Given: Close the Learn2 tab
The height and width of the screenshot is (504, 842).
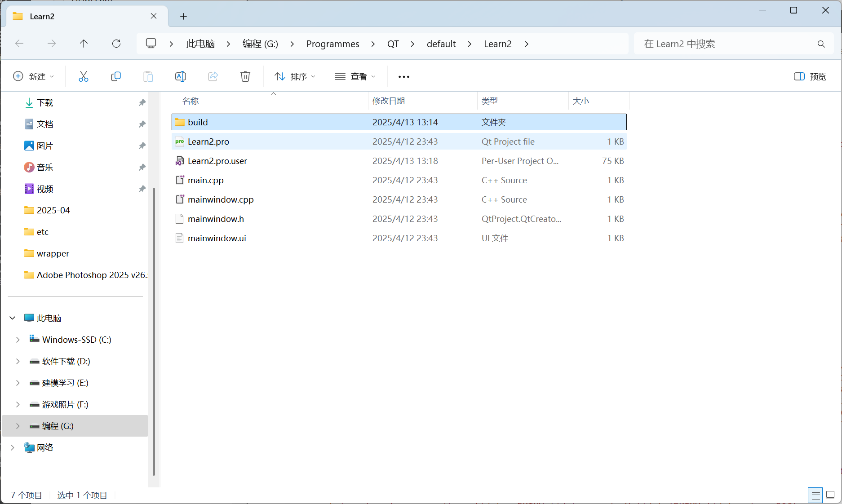Looking at the screenshot, I should pyautogui.click(x=154, y=16).
